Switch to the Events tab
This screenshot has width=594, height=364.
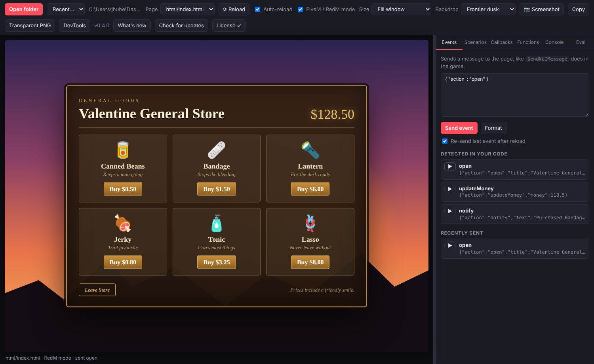click(449, 42)
